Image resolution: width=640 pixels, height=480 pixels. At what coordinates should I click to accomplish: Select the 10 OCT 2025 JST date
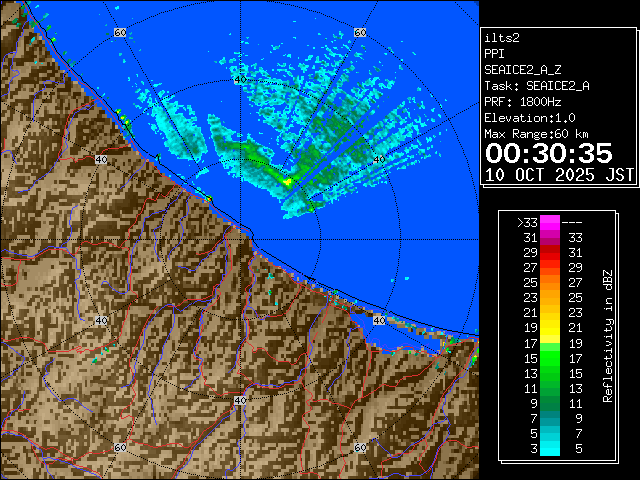[559, 174]
